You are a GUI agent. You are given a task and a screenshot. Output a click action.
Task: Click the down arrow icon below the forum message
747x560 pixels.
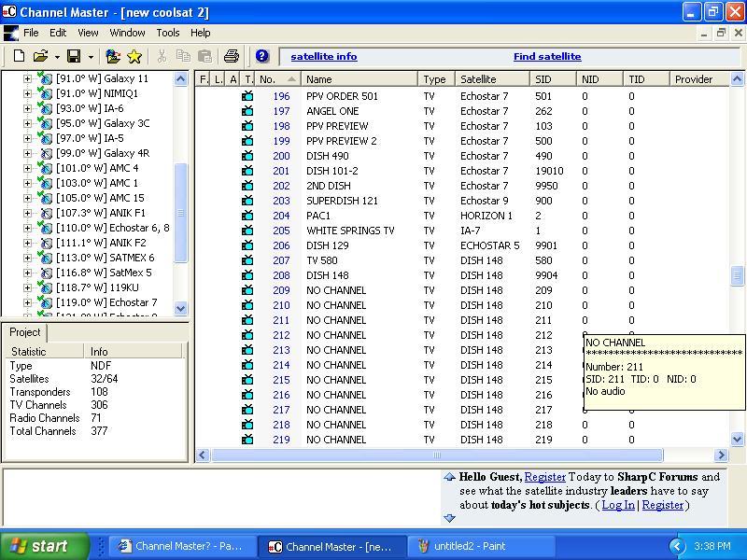pyautogui.click(x=449, y=518)
